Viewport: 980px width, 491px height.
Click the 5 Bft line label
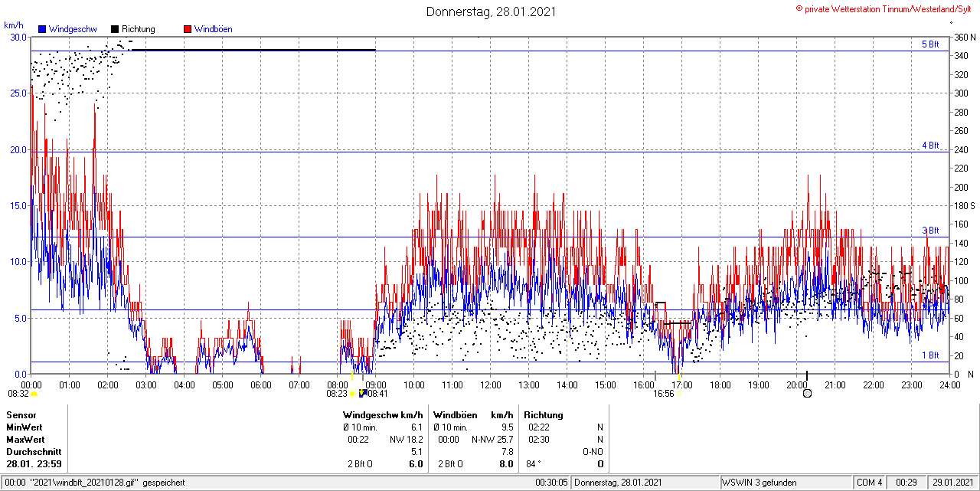(x=930, y=44)
